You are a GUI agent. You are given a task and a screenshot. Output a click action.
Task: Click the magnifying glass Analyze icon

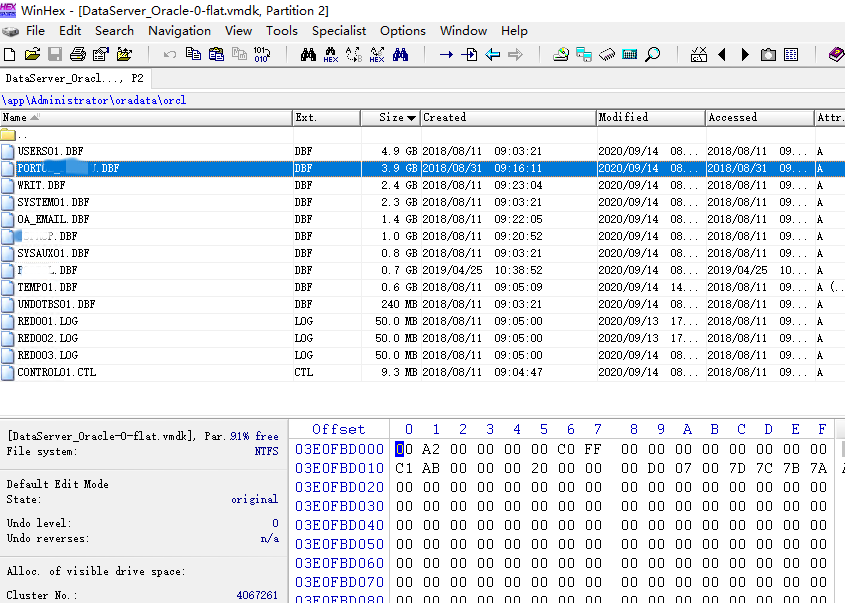(x=653, y=54)
